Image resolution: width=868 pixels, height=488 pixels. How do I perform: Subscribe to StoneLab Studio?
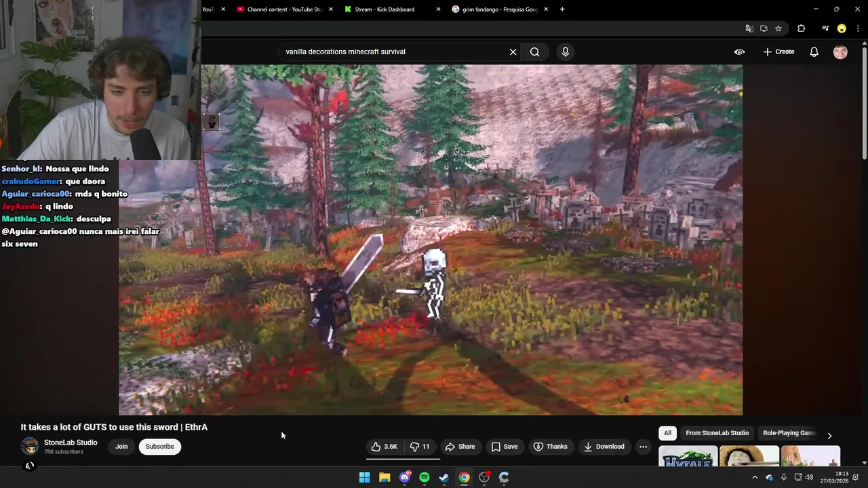click(160, 447)
